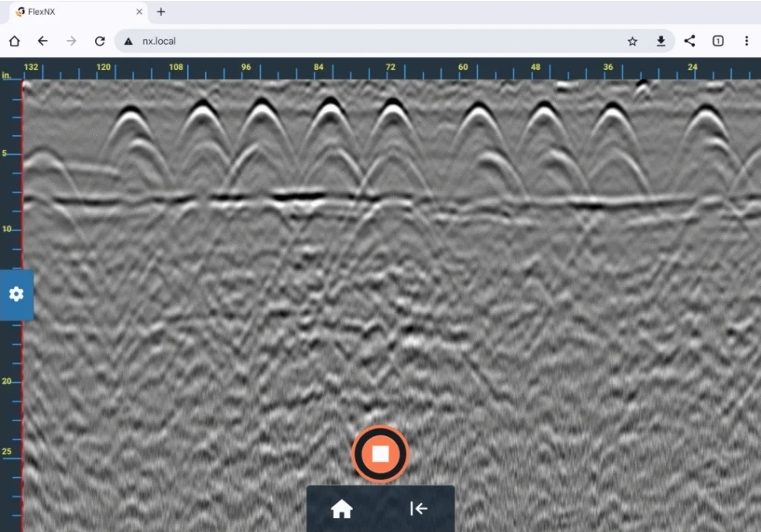
Task: Open the Chrome three-dot menu
Action: click(x=745, y=41)
